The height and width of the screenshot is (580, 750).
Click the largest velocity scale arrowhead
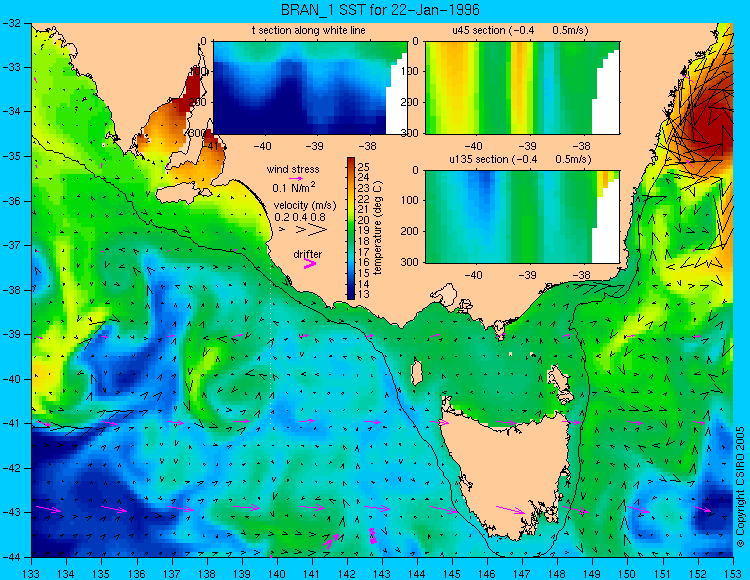pos(317,230)
